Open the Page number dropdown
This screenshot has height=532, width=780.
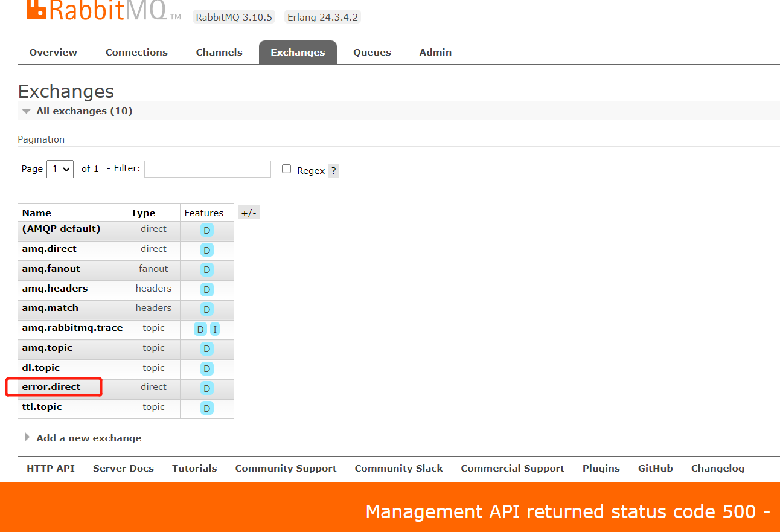tap(60, 169)
